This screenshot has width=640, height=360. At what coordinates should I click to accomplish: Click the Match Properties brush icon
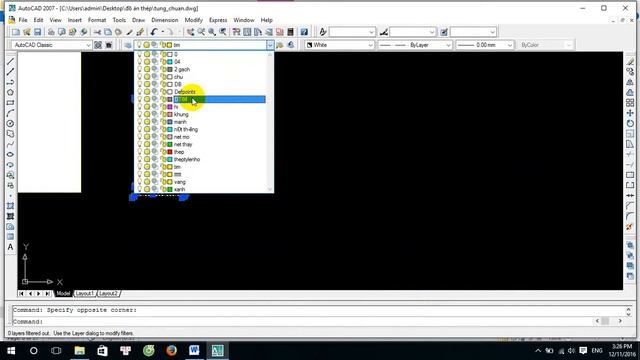pos(140,32)
